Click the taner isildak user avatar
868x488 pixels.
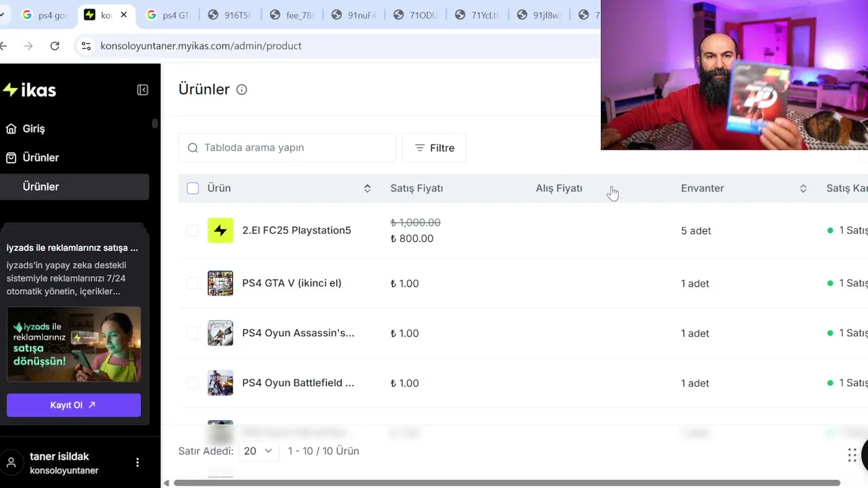[12, 463]
